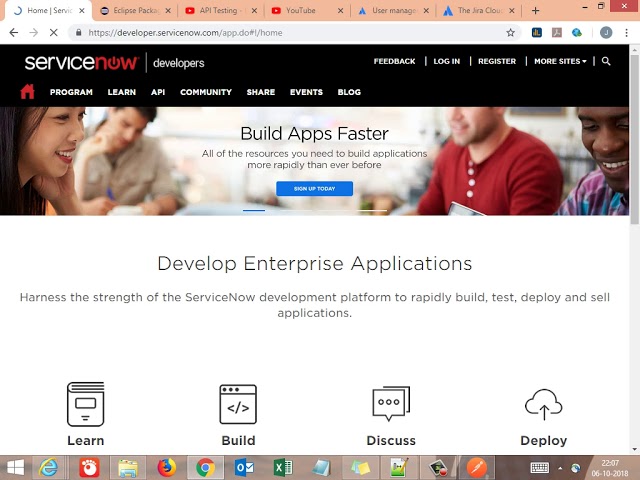Click the Learn heading link

(x=85, y=440)
